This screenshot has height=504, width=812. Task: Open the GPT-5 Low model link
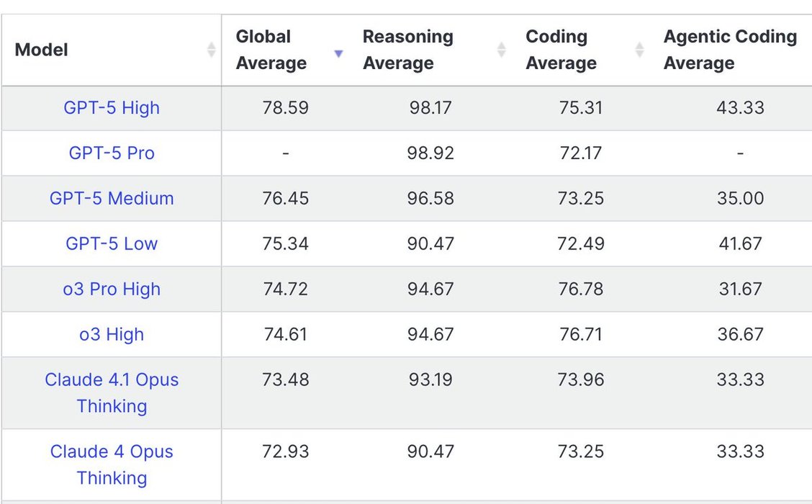[x=112, y=244]
